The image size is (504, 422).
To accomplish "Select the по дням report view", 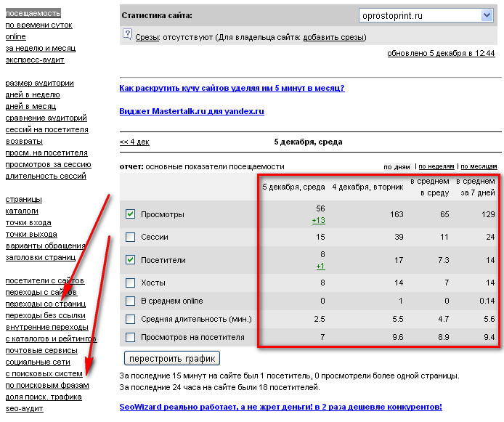I will click(x=397, y=167).
